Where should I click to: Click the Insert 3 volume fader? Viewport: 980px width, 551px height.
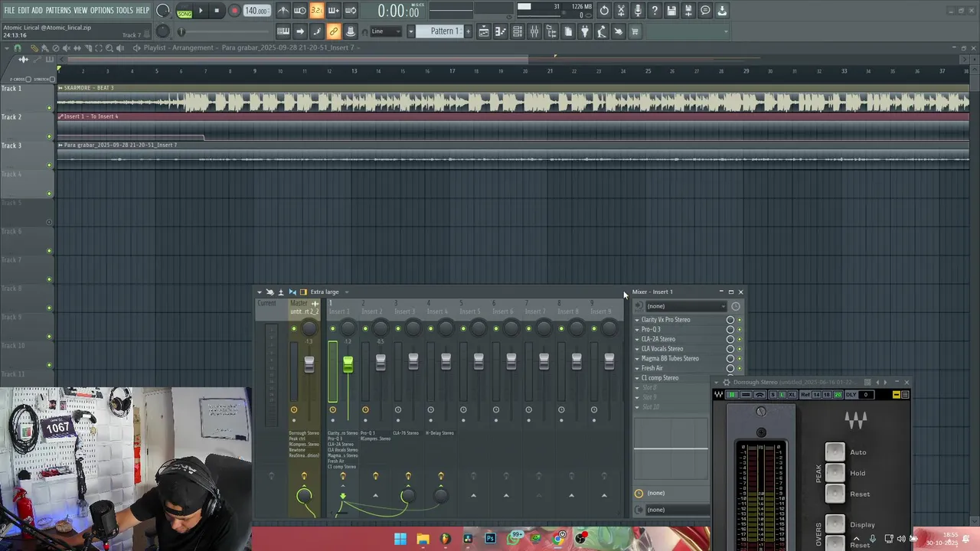tap(413, 362)
